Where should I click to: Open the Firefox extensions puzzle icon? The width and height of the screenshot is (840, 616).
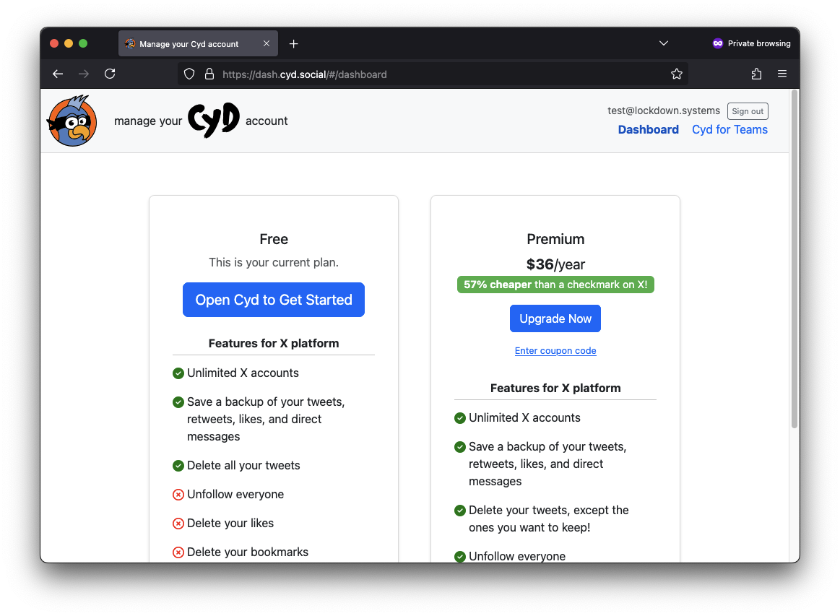coord(756,74)
